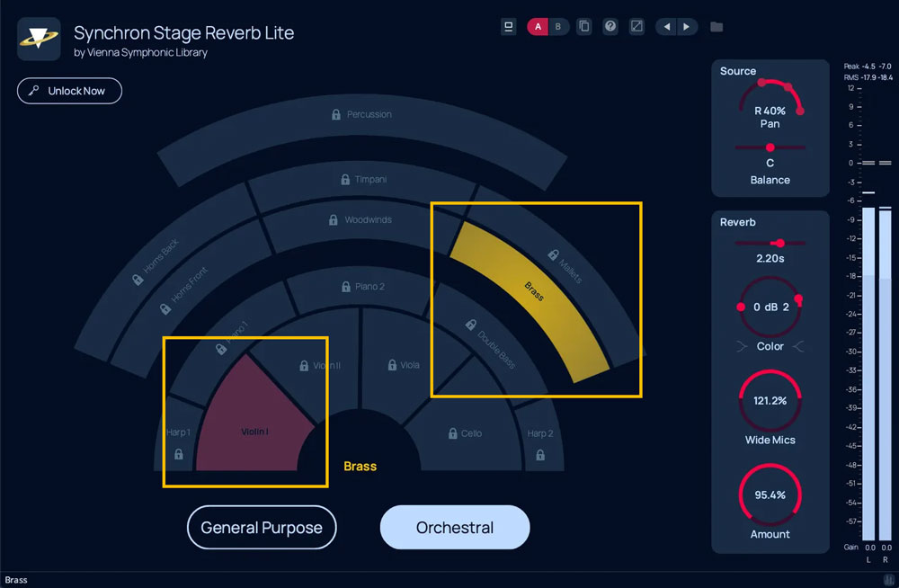Viewport: 899px width, 588px height.
Task: Switch to preset slot B
Action: click(558, 27)
